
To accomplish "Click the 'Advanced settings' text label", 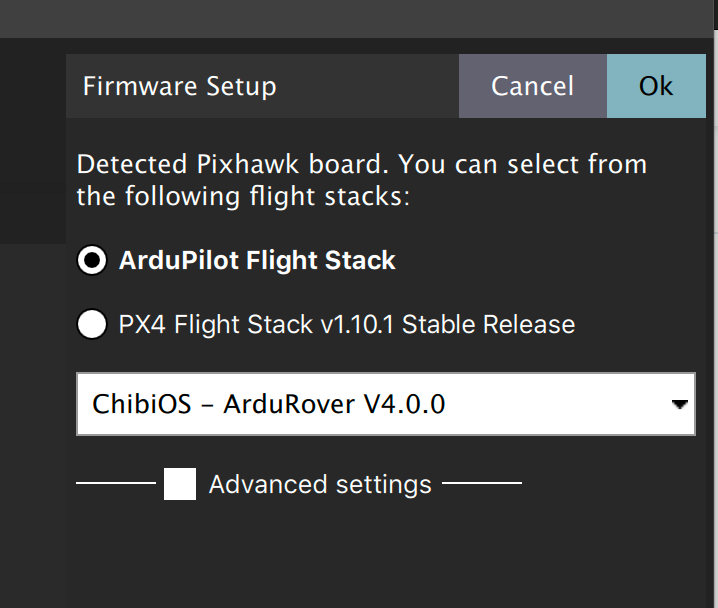I will tap(320, 484).
